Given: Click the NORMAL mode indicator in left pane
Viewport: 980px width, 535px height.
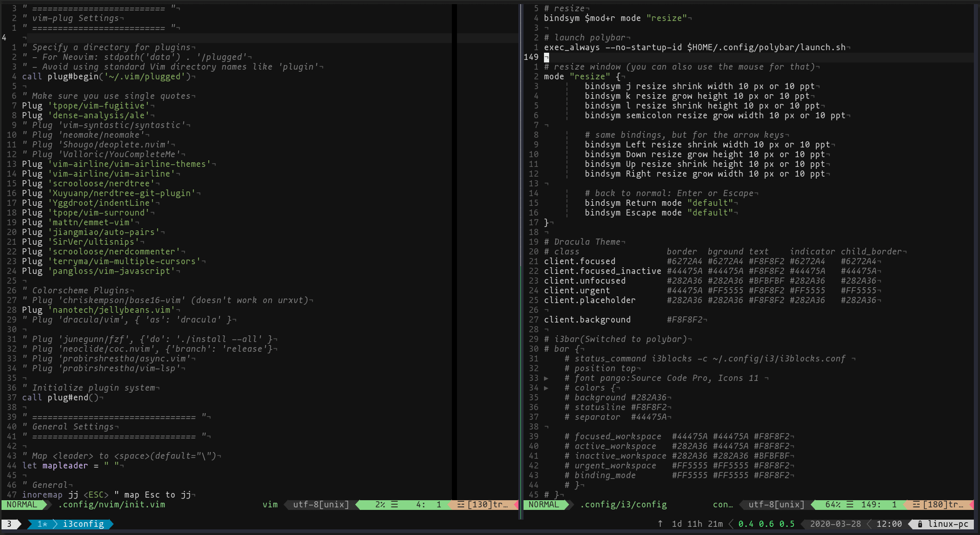Looking at the screenshot, I should point(21,505).
